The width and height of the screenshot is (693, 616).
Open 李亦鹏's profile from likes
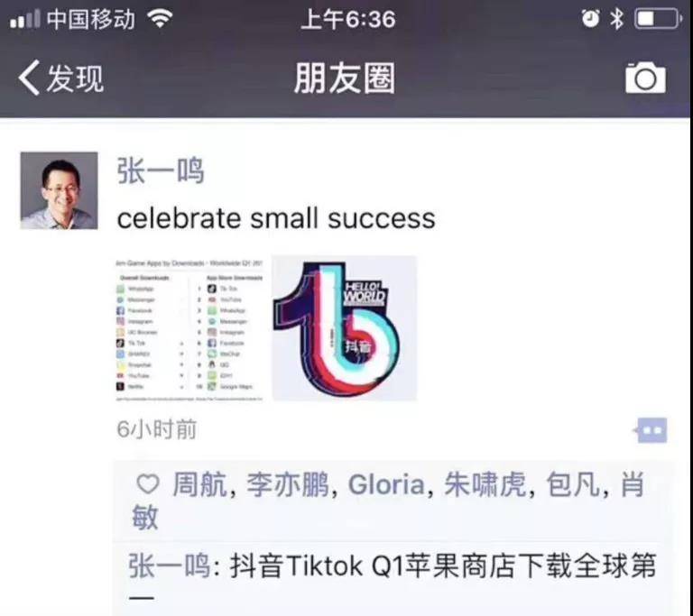[x=287, y=484]
